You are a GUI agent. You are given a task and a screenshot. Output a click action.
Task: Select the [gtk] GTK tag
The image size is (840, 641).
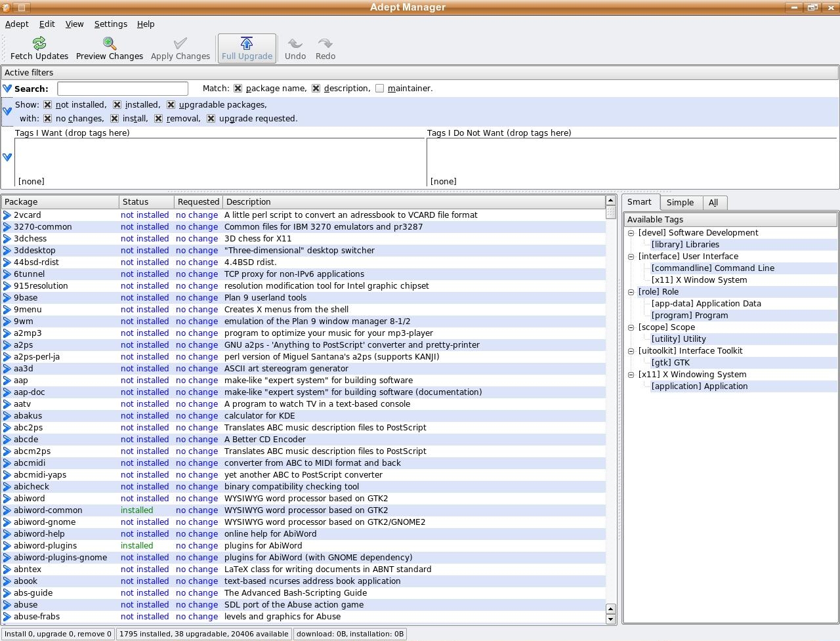[x=671, y=363]
